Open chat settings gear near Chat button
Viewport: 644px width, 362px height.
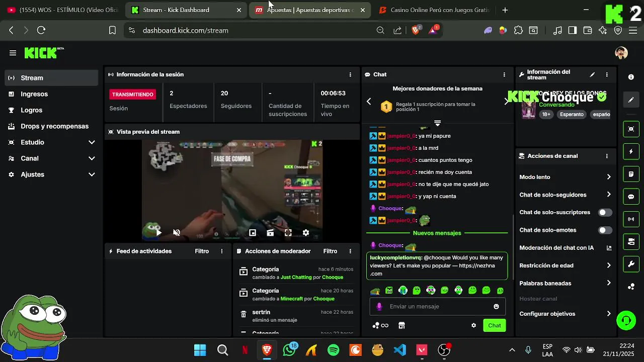(x=473, y=325)
